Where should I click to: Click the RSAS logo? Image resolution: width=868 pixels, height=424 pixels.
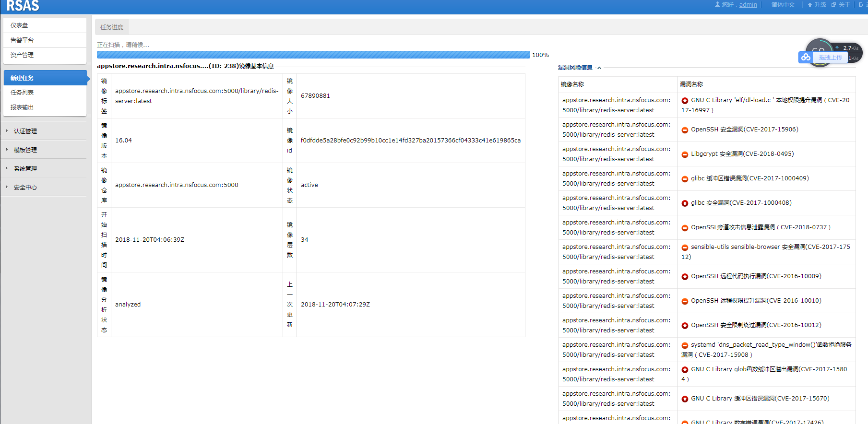pyautogui.click(x=23, y=6)
